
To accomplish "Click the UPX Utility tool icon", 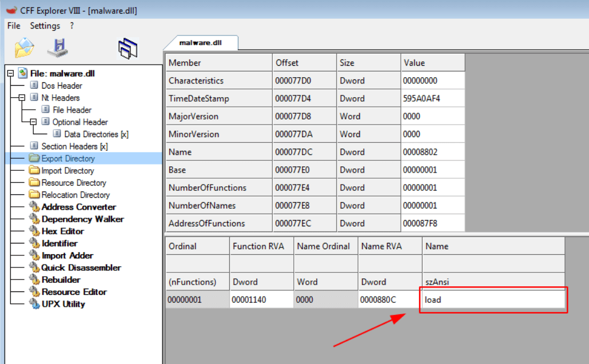I will click(34, 303).
